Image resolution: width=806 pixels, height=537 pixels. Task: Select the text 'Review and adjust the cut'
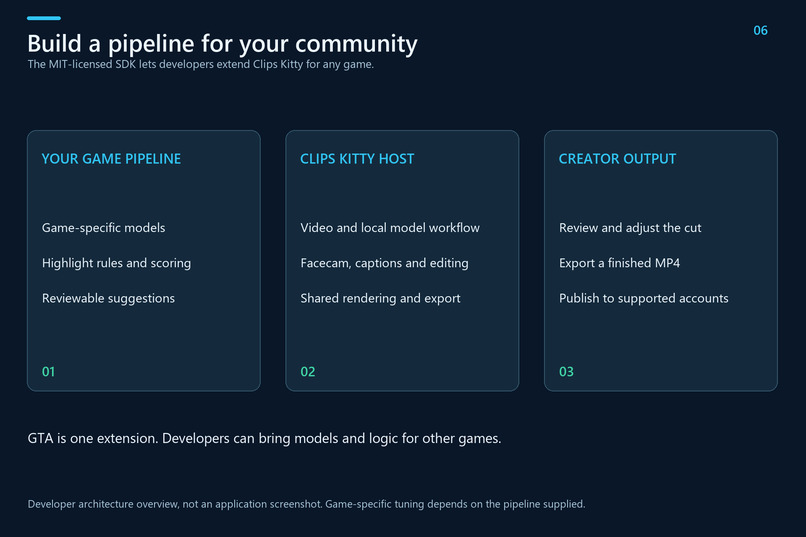(630, 228)
